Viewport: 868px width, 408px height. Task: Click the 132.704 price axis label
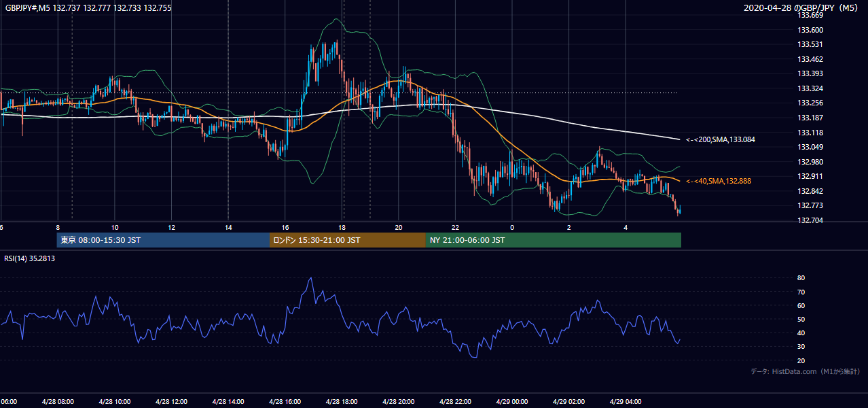tap(810, 220)
